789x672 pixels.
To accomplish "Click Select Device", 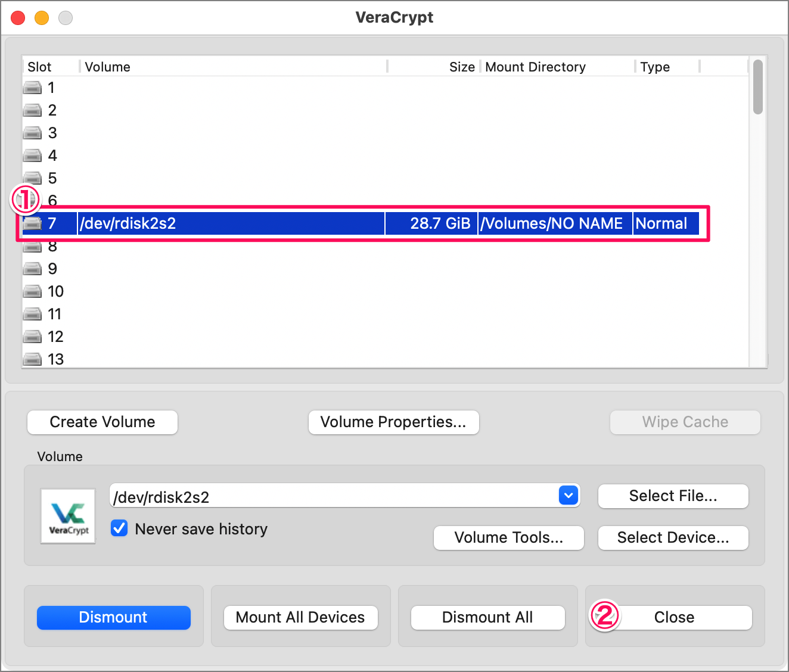I will coord(673,537).
